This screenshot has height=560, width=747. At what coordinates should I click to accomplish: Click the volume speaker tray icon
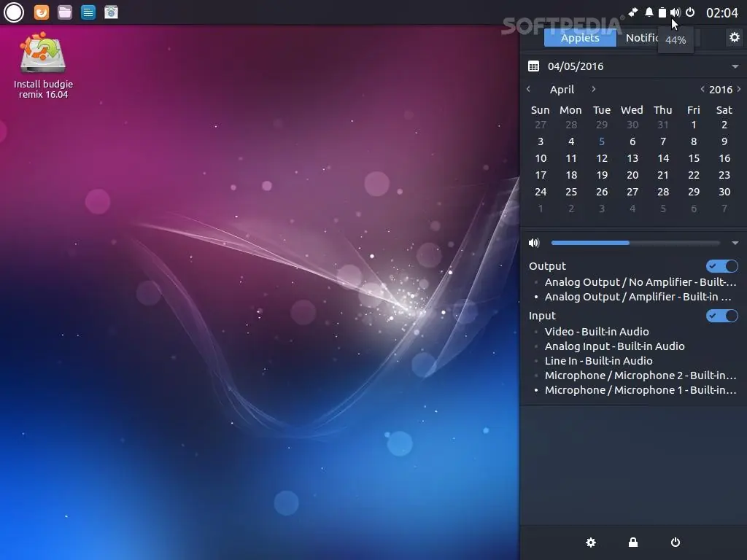676,12
